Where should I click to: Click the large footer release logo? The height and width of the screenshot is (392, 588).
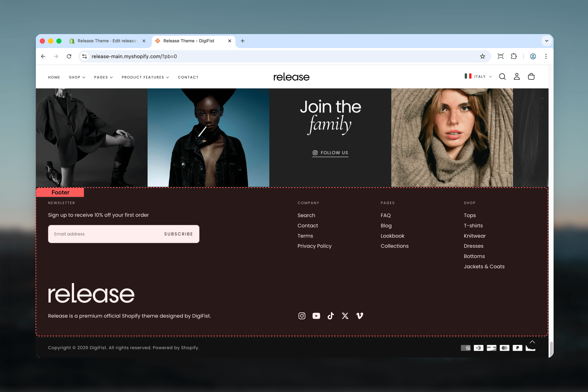pyautogui.click(x=91, y=293)
